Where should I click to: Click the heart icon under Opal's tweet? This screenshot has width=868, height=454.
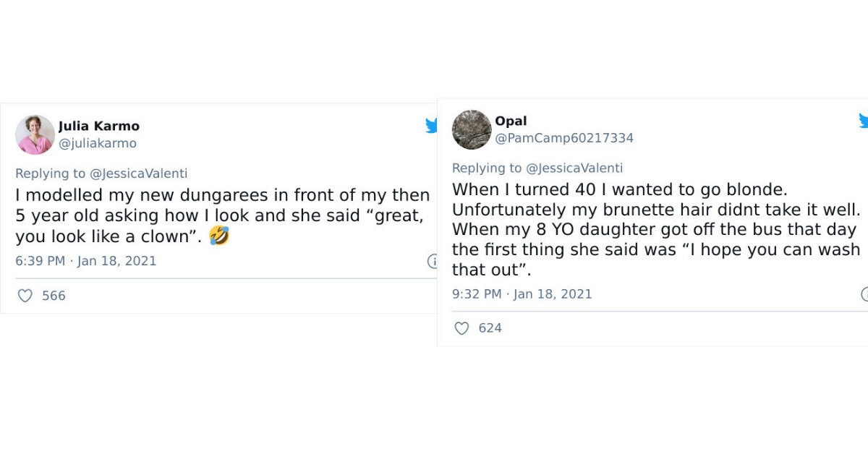pyautogui.click(x=461, y=328)
